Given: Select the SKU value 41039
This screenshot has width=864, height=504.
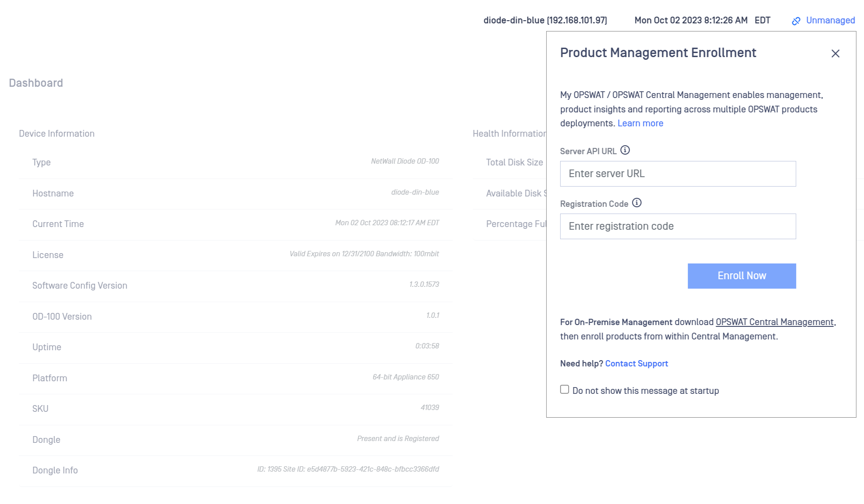Looking at the screenshot, I should [x=430, y=407].
